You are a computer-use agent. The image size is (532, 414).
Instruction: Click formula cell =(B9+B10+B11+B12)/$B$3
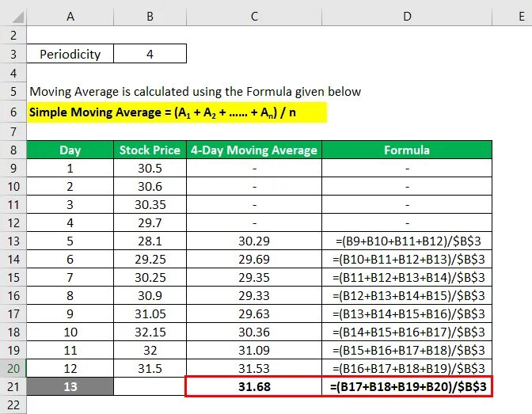click(x=407, y=241)
